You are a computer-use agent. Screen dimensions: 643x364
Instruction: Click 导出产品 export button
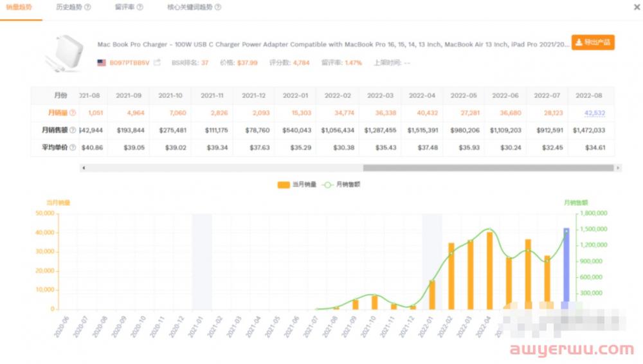tap(593, 42)
